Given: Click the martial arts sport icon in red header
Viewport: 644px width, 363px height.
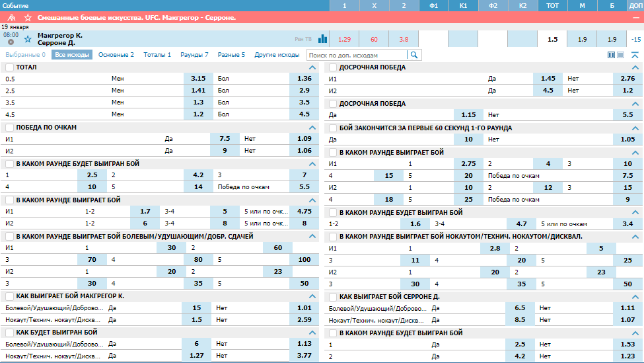Looking at the screenshot, I should pyautogui.click(x=11, y=18).
